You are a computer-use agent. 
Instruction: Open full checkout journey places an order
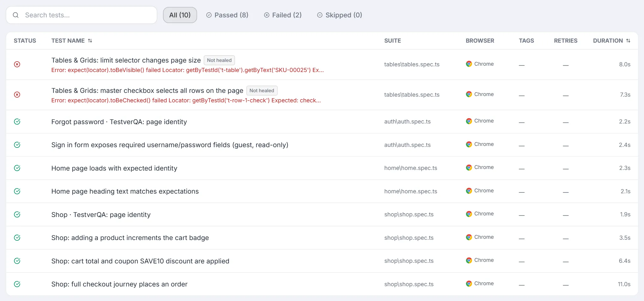pos(119,284)
